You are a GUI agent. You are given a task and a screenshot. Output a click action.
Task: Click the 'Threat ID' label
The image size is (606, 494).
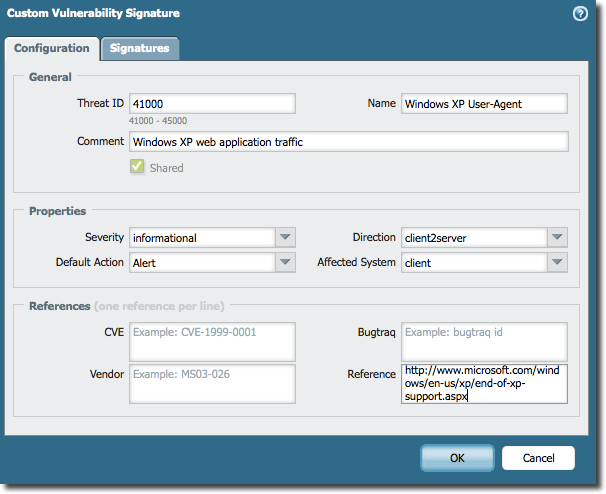tap(100, 103)
